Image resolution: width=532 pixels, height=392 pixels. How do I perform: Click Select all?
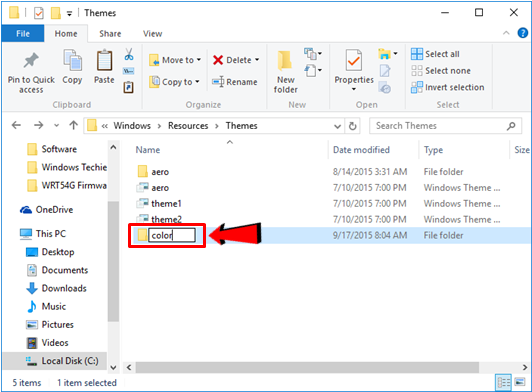pos(435,54)
